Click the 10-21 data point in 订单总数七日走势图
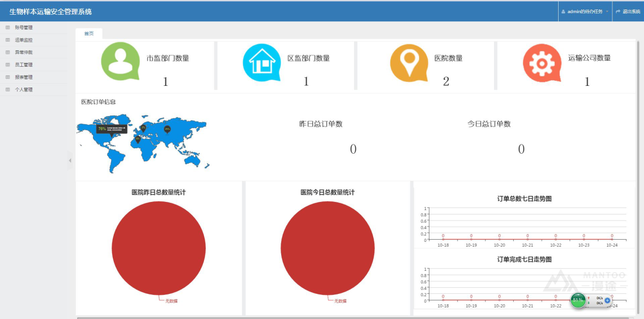 point(527,239)
